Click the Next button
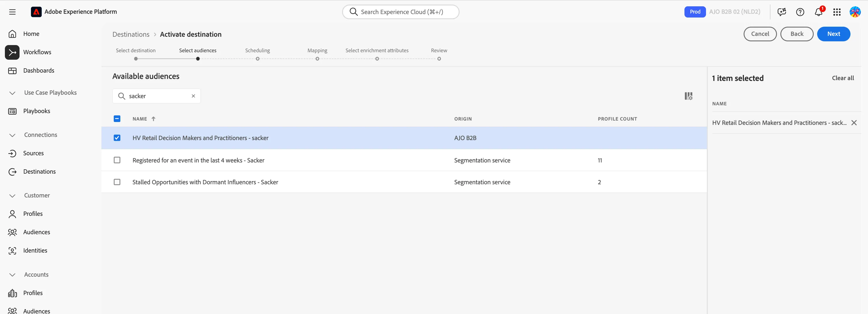868x314 pixels. pos(833,34)
